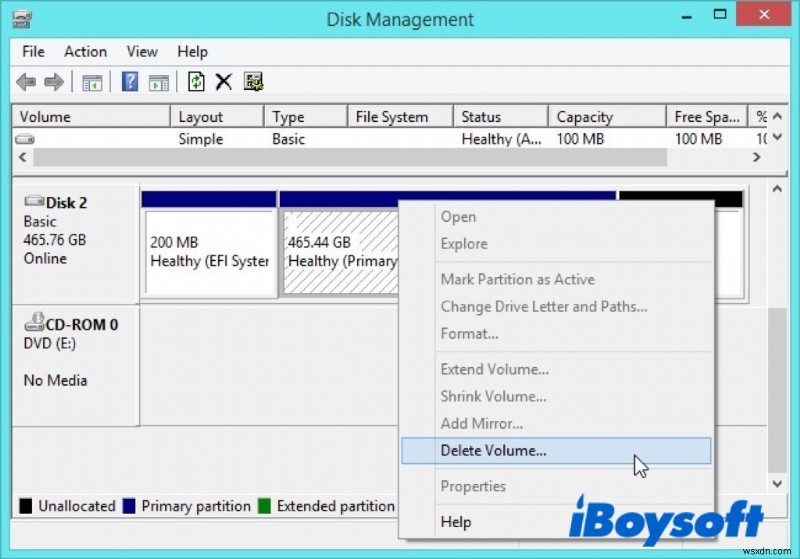Sort by the Capacity column header
Image resolution: width=800 pixels, height=559 pixels.
tap(607, 117)
